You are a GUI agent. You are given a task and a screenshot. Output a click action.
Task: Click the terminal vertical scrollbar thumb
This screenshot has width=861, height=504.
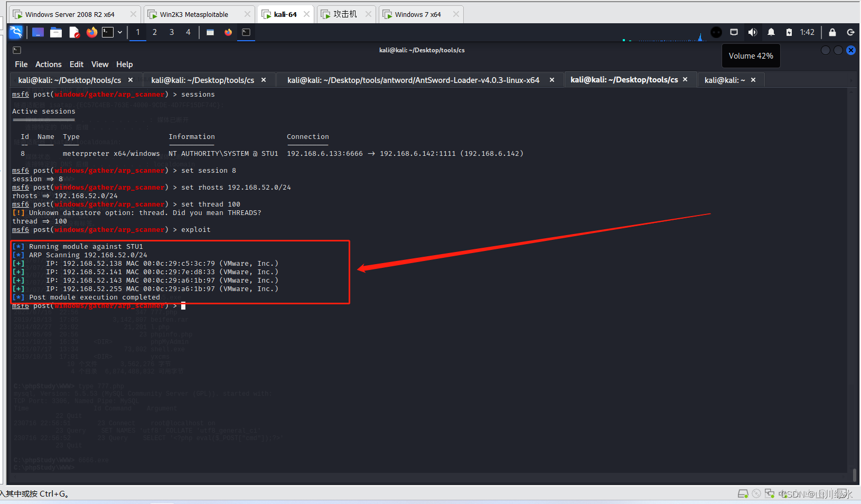[855, 474]
